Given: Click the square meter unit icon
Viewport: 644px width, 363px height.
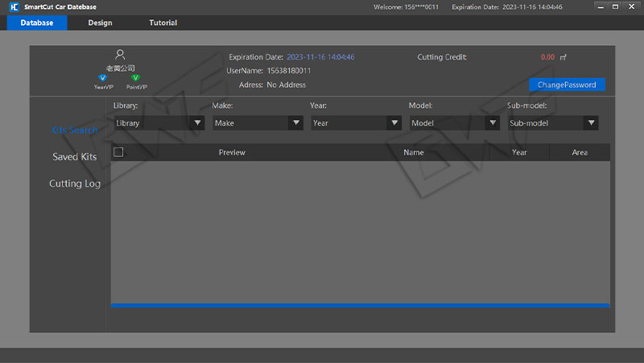Looking at the screenshot, I should coord(563,57).
